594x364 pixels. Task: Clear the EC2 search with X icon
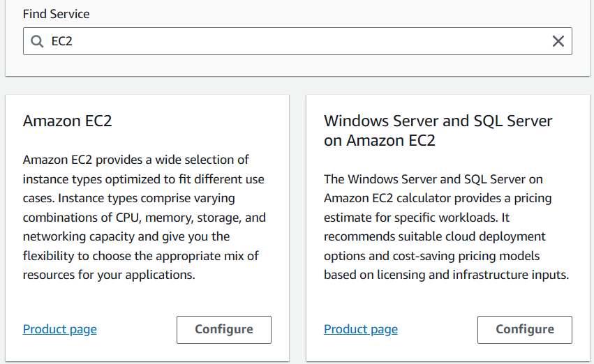[x=558, y=41]
